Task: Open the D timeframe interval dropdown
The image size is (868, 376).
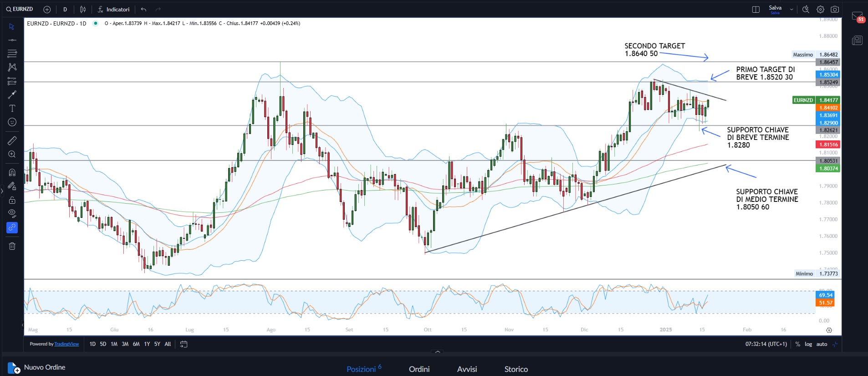Action: tap(65, 10)
